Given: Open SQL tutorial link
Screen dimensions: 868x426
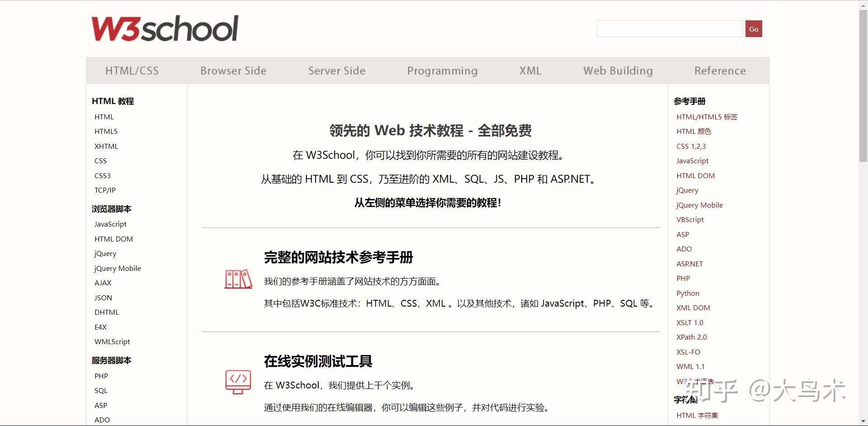Looking at the screenshot, I should coord(101,390).
